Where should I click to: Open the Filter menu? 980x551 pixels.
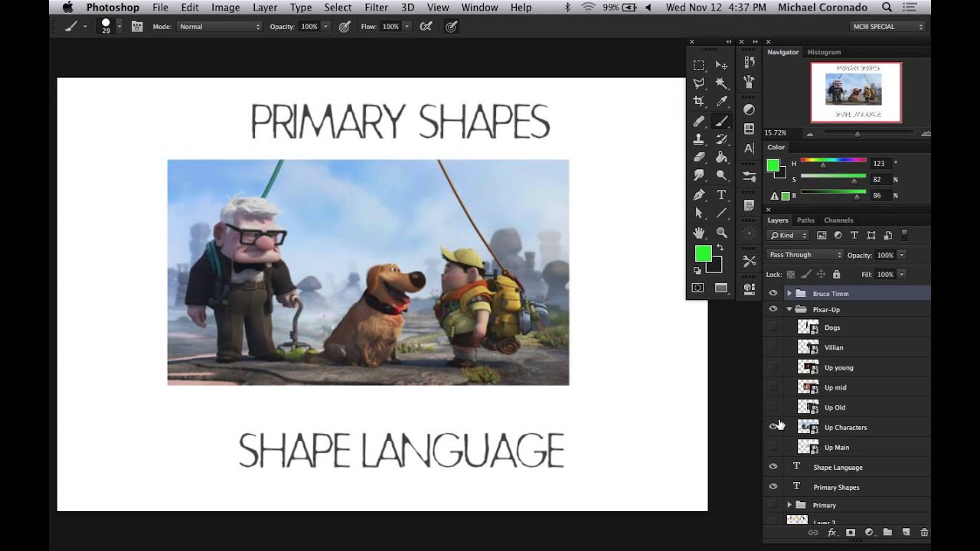click(376, 8)
